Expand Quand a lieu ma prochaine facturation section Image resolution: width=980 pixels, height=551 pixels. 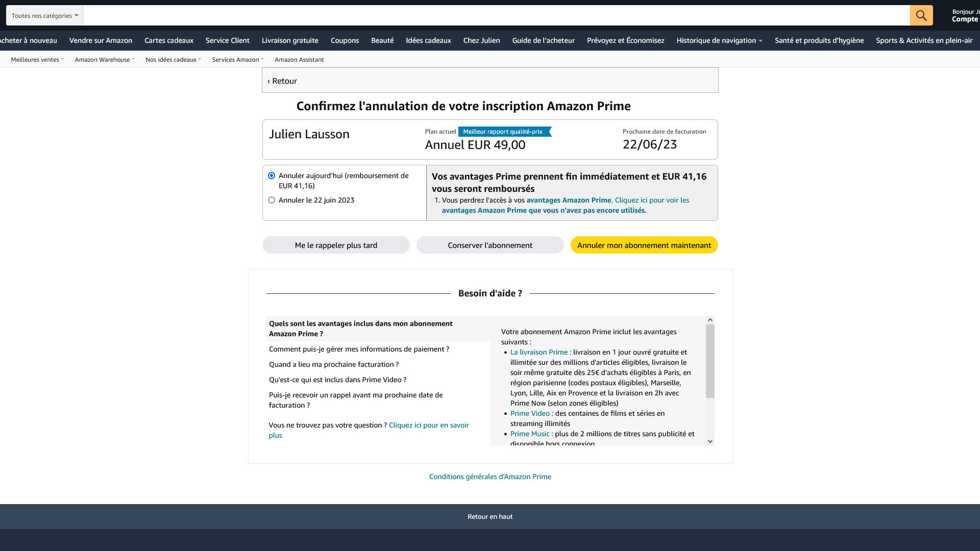click(x=334, y=364)
